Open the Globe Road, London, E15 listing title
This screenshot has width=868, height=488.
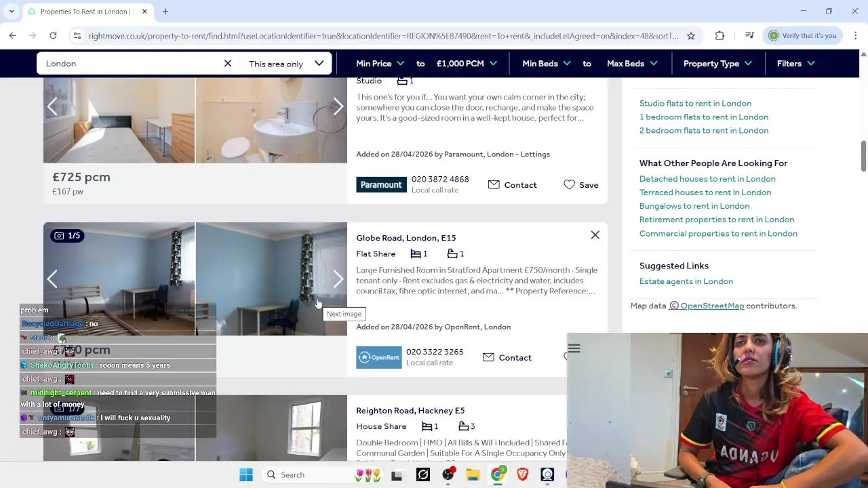[x=406, y=238]
